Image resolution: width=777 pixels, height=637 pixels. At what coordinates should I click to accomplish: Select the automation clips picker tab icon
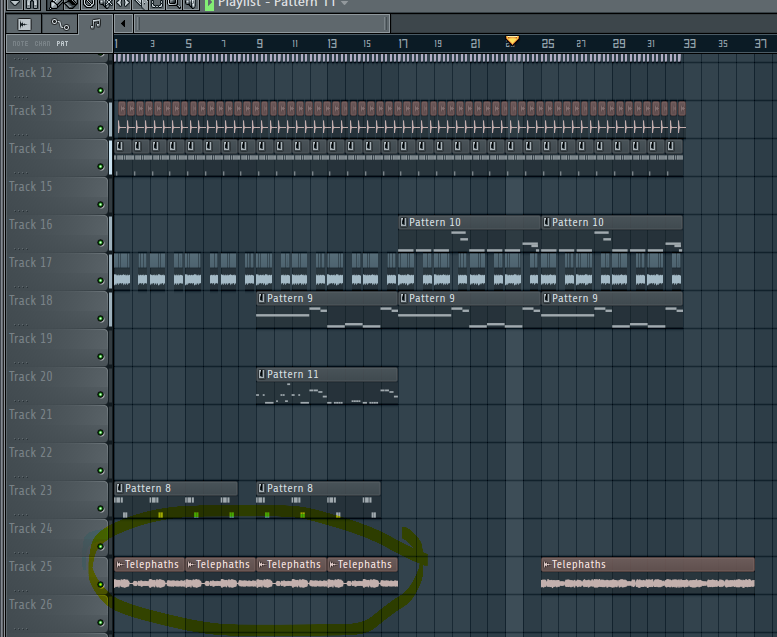pos(60,24)
